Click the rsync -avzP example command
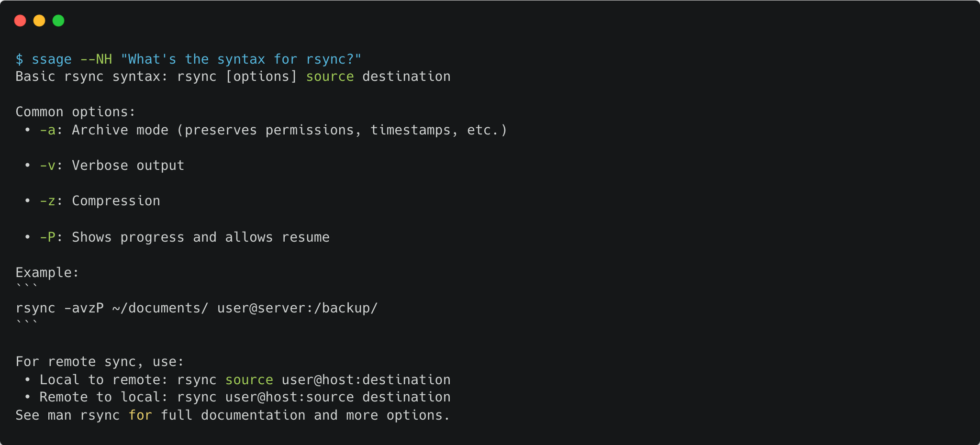980x445 pixels. (x=197, y=308)
